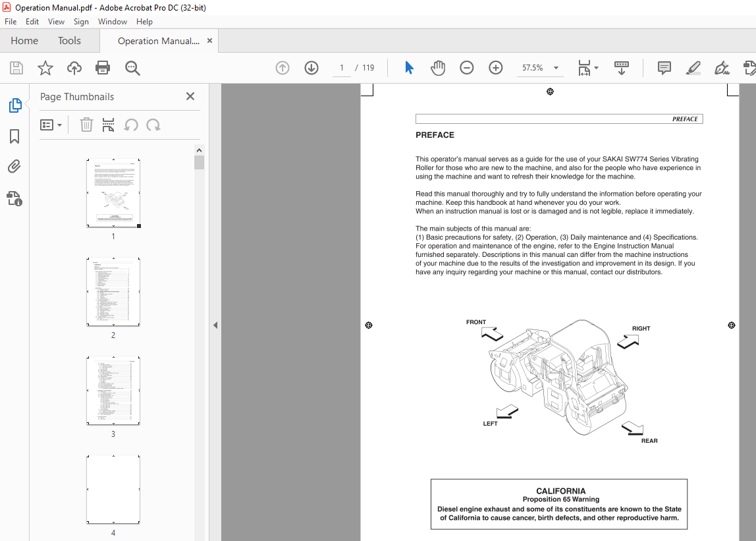Activate the Hand pan tool

[438, 68]
